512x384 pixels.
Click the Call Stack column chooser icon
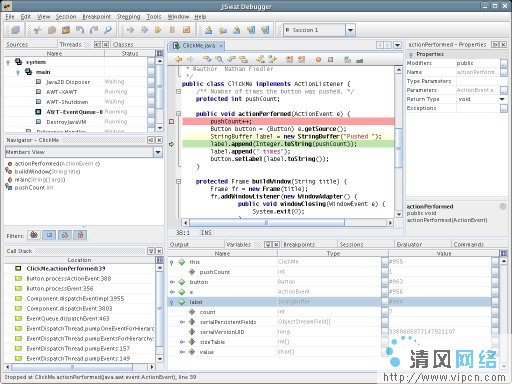pyautogui.click(x=160, y=260)
